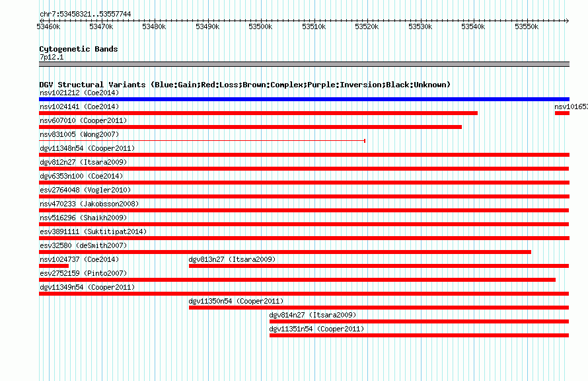This screenshot has height=381, width=588.
Task: Select the red bar under dgv813n27
Action: pos(379,266)
